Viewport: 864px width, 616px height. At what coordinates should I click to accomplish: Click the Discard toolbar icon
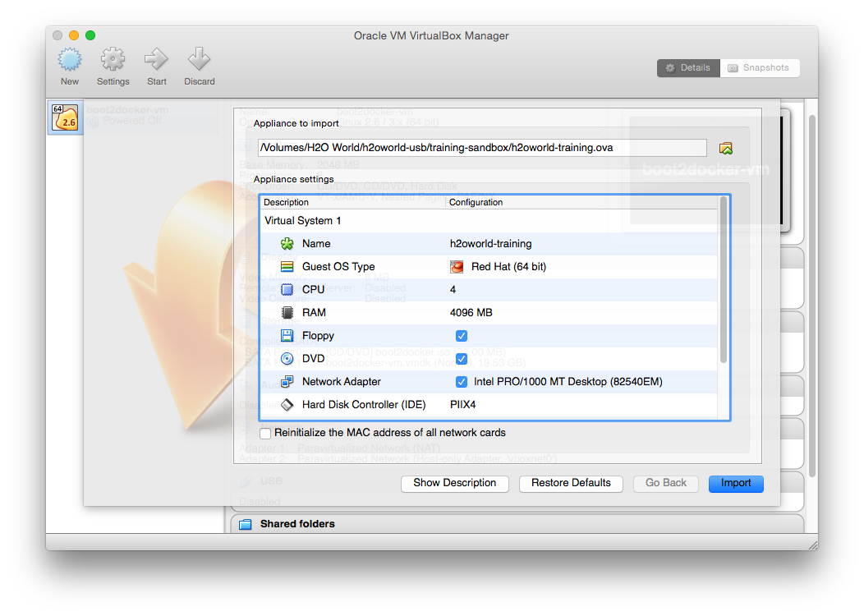199,61
